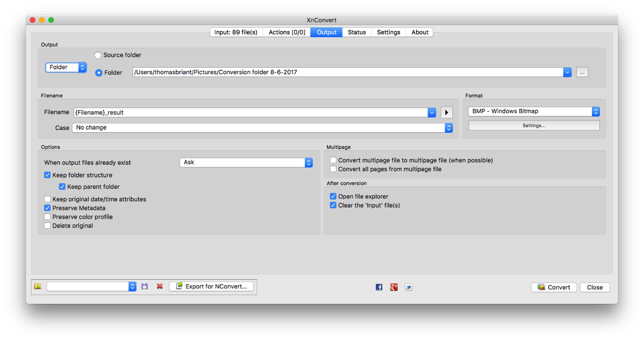Select the Output tab
644x341 pixels.
(326, 32)
